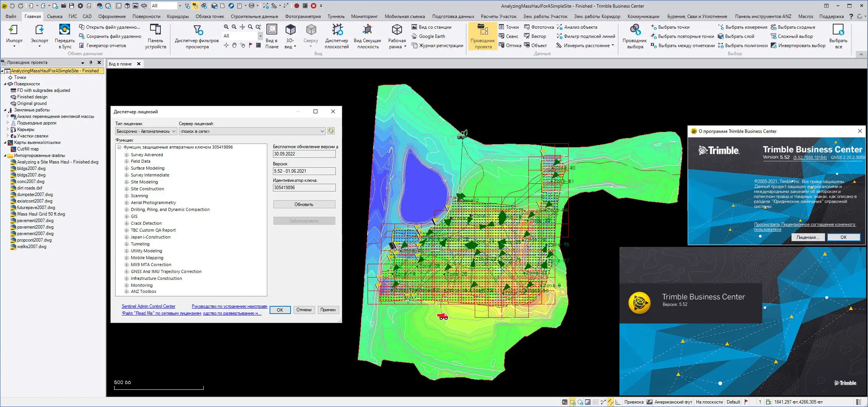Image resolution: width=868 pixels, height=407 pixels.
Task: Click the key identifier field
Action: pyautogui.click(x=304, y=188)
